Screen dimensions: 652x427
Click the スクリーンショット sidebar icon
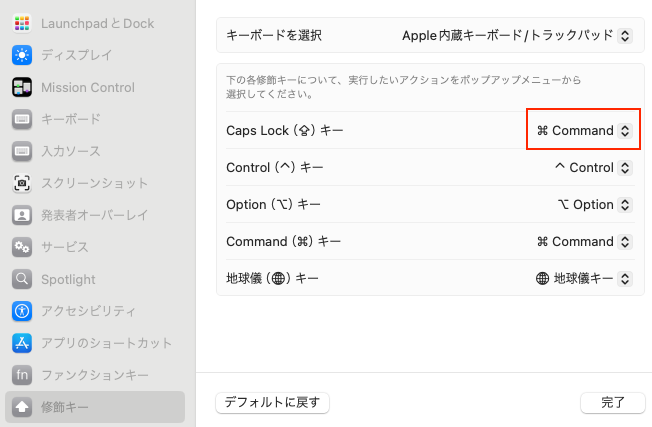pos(22,183)
